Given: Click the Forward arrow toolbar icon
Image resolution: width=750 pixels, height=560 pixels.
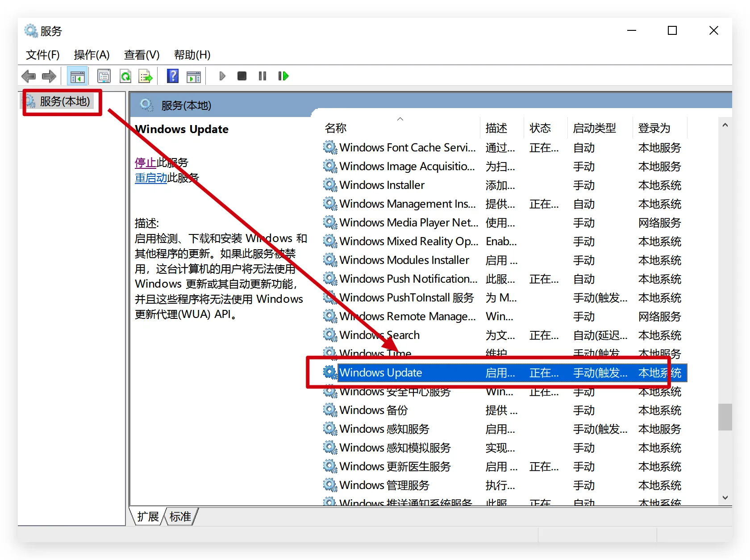Looking at the screenshot, I should coord(49,76).
